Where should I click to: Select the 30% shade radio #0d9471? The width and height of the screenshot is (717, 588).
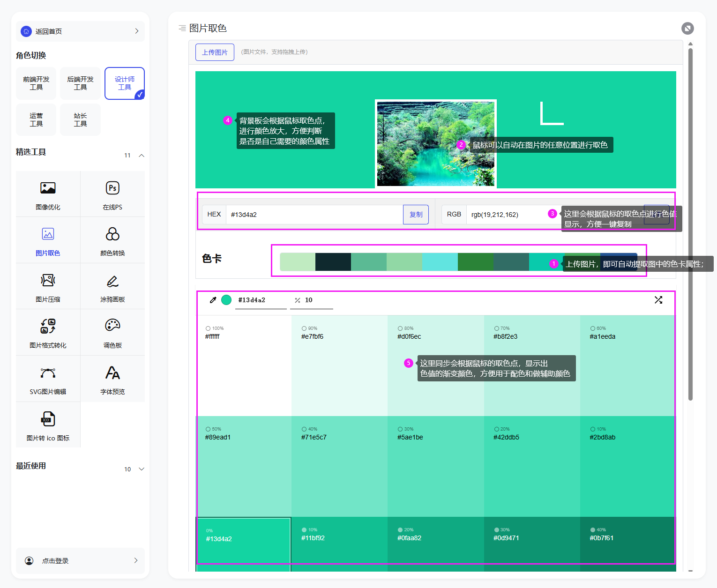tap(497, 530)
